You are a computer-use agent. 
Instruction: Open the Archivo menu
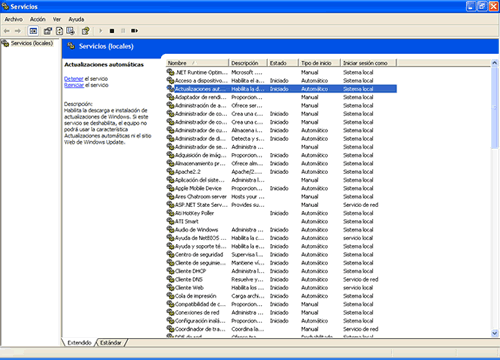point(13,19)
